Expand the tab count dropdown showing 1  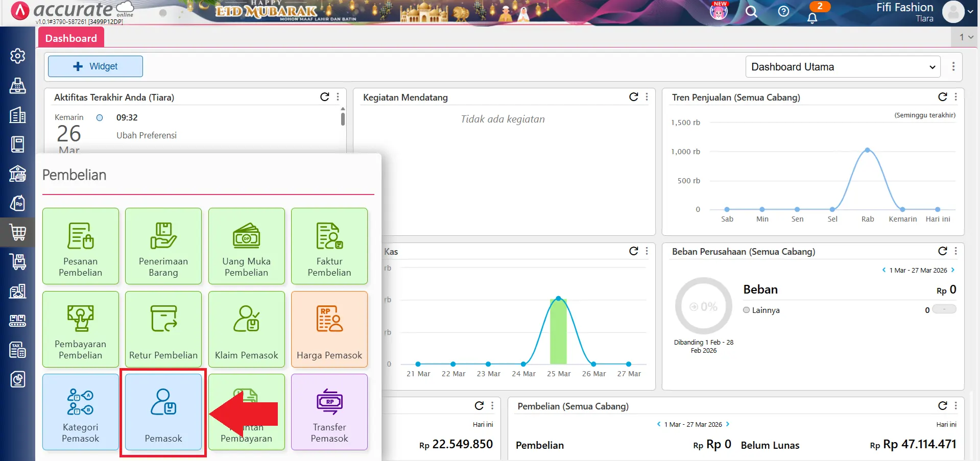(x=966, y=37)
